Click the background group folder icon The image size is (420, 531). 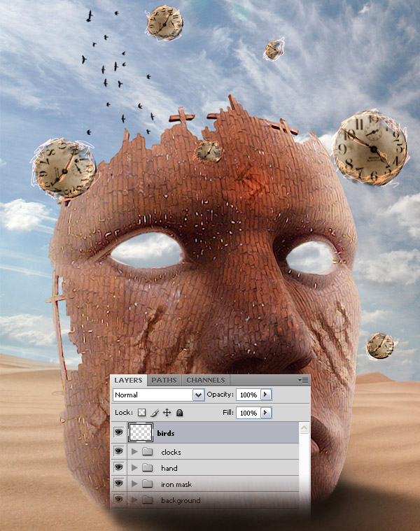click(x=147, y=500)
